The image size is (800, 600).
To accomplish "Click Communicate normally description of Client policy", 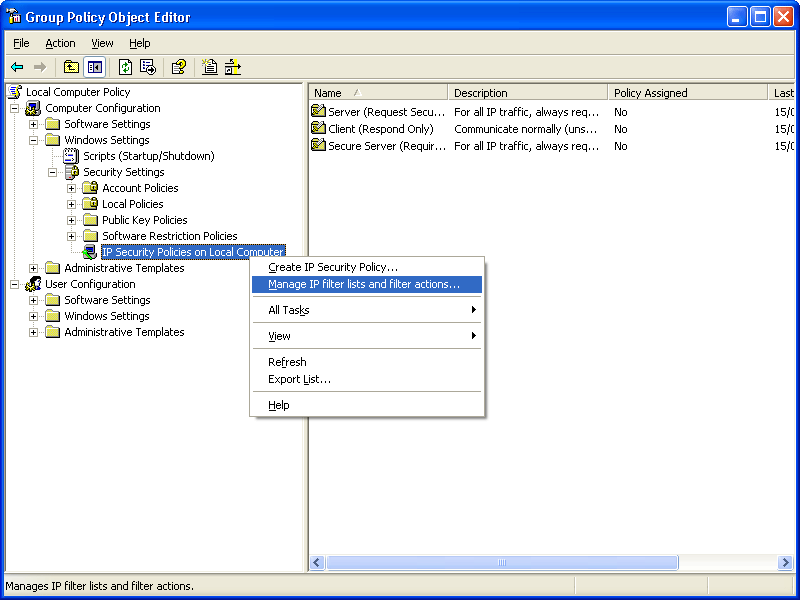I will (527, 129).
